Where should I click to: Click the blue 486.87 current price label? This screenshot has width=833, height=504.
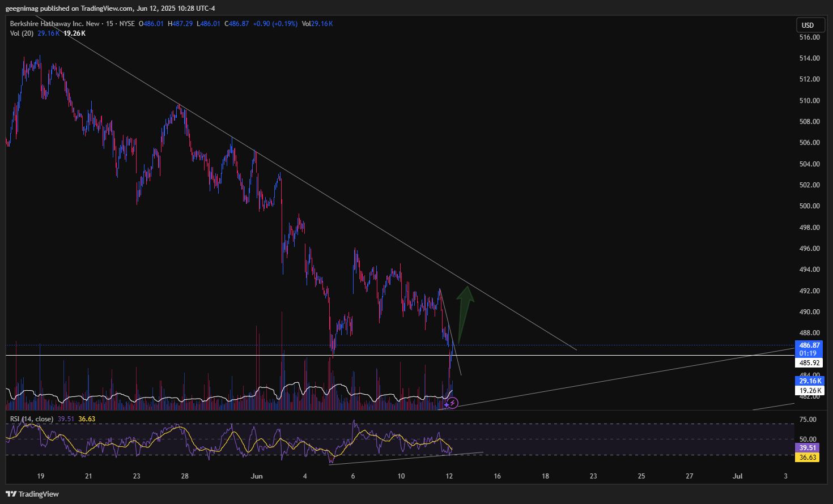point(809,345)
